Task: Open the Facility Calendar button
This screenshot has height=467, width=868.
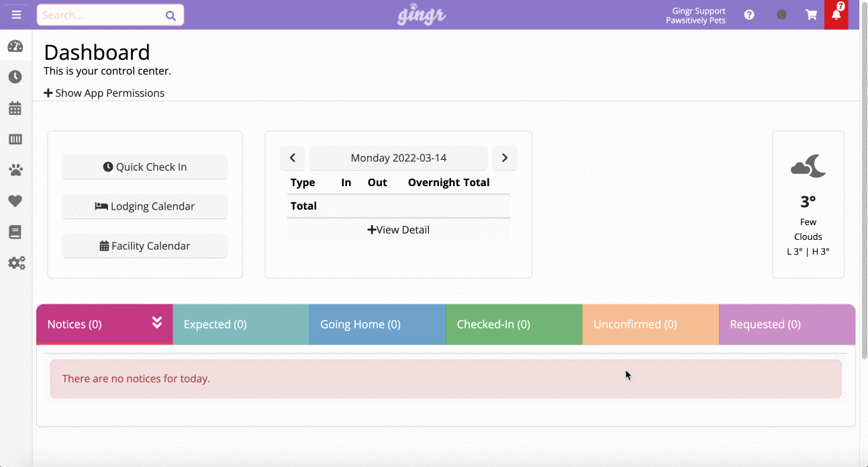Action: (x=145, y=246)
